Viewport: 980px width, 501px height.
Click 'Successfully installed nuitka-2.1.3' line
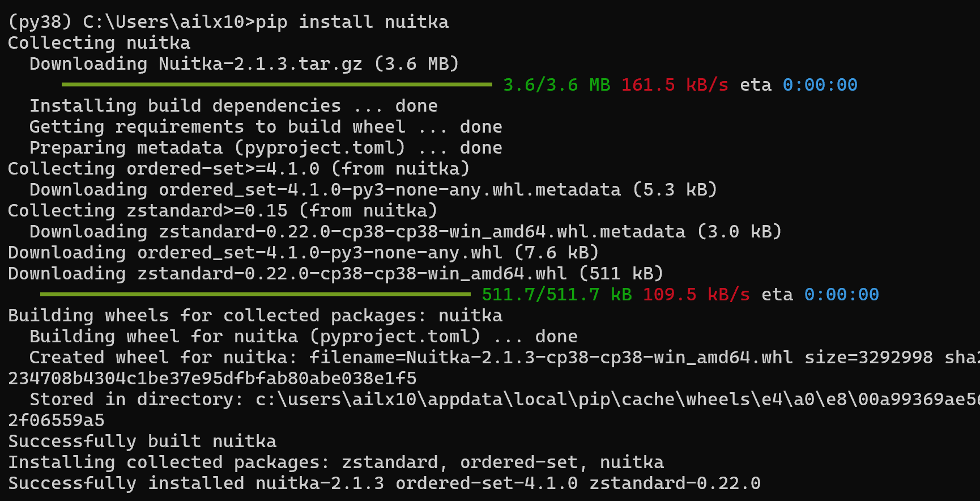(x=384, y=483)
